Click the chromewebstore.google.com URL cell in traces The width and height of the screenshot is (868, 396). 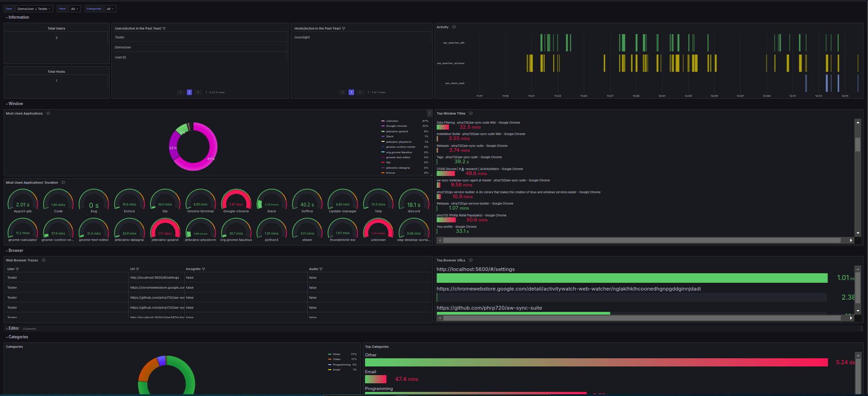pos(156,287)
